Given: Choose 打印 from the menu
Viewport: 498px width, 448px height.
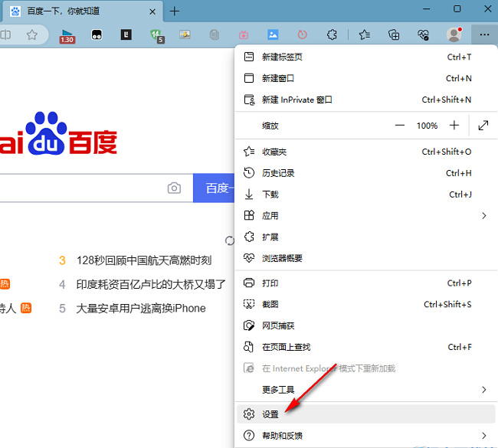Looking at the screenshot, I should tap(366, 283).
